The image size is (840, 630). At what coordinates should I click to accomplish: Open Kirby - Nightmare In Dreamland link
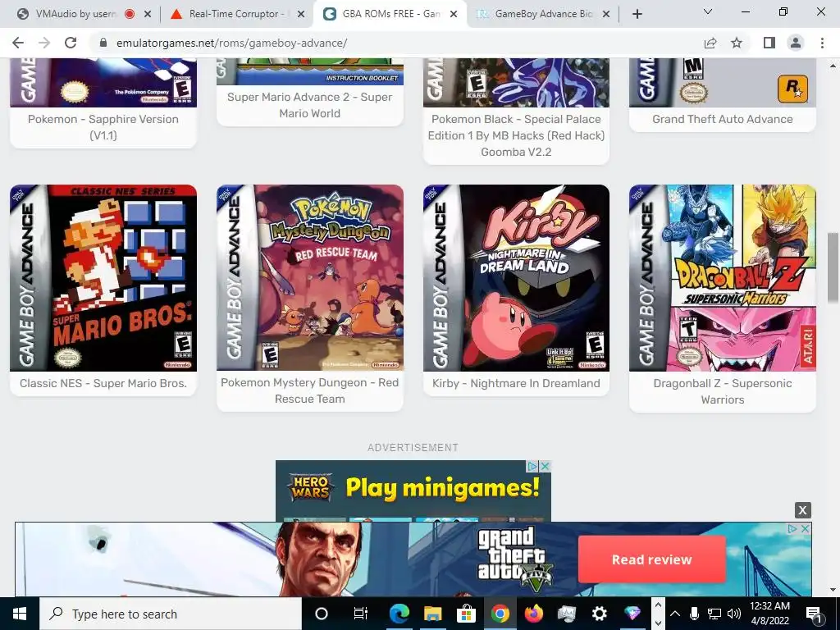click(x=517, y=383)
